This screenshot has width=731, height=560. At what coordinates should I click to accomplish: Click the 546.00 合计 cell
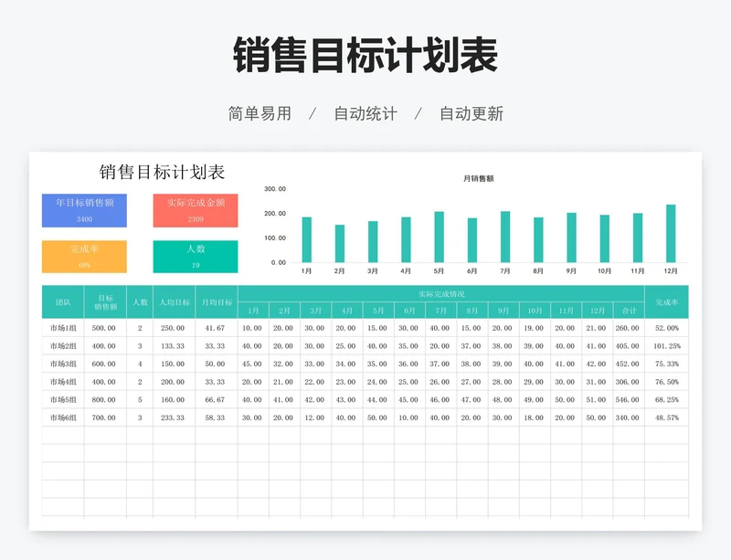coord(628,399)
